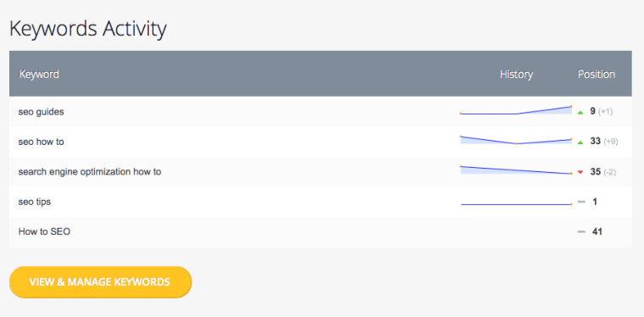Open search engine optimization how to keyword
Viewport: 644px width, 317px height.
(x=90, y=172)
